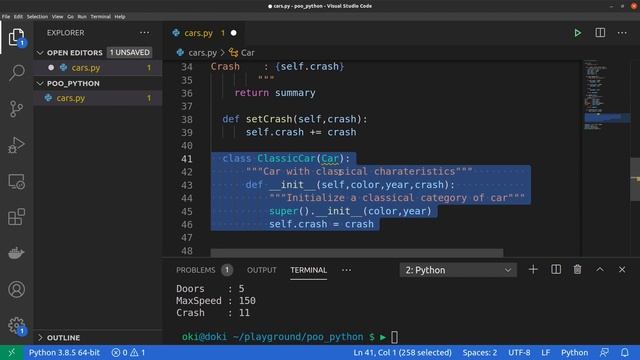The height and width of the screenshot is (360, 640).
Task: Click 'return summary' on line 36
Action: pos(275,93)
